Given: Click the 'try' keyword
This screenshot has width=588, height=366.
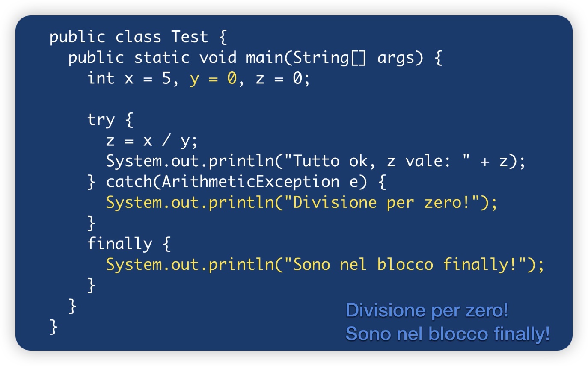Looking at the screenshot, I should pos(101,120).
